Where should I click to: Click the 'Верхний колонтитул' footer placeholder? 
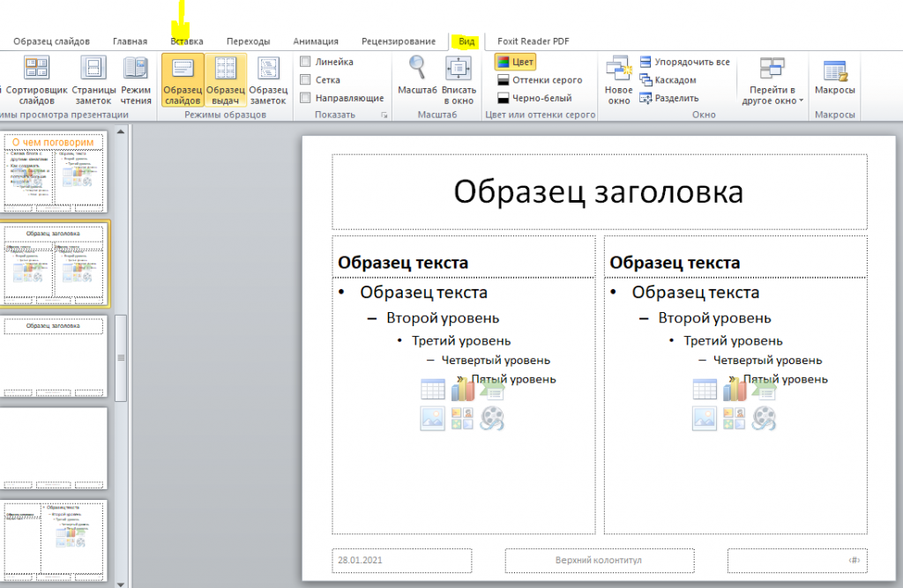click(599, 561)
